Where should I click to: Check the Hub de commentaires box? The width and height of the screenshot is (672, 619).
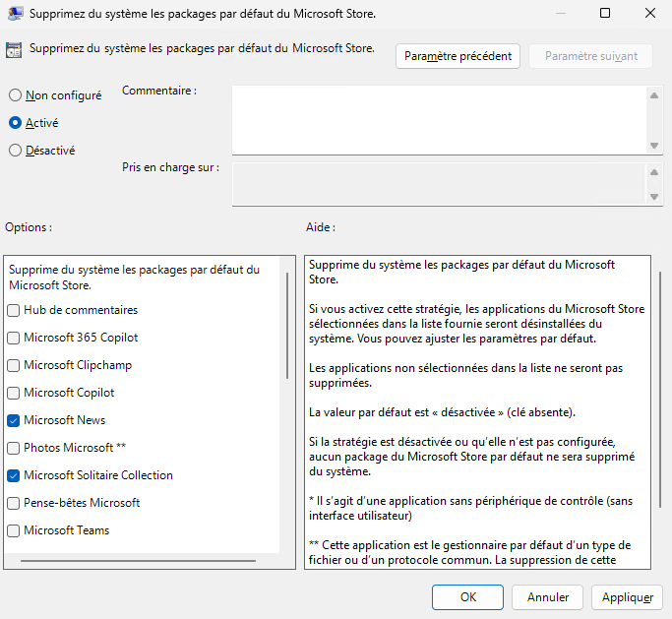pyautogui.click(x=14, y=310)
